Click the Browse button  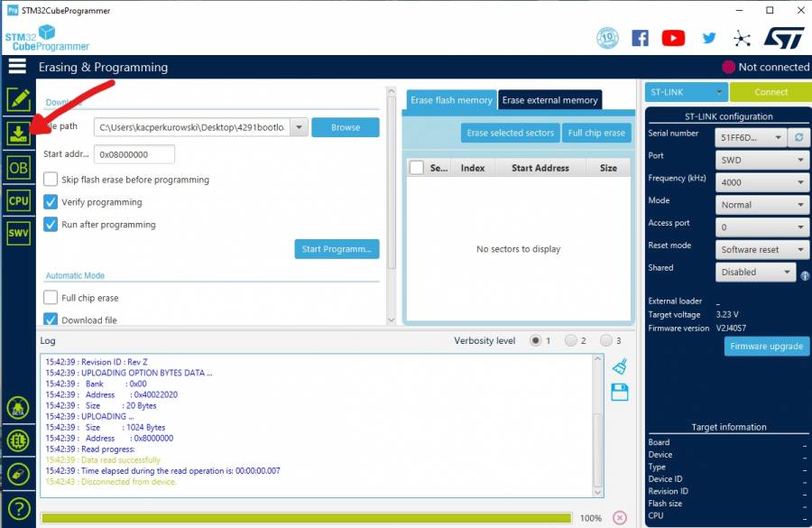pos(346,127)
